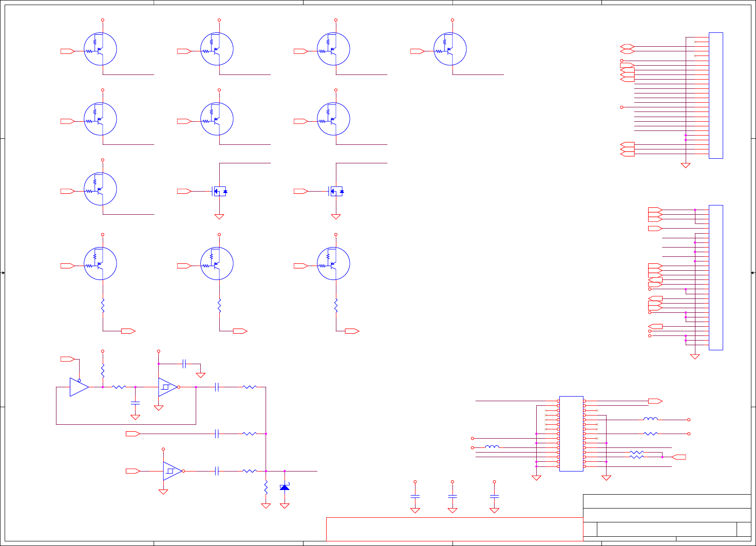Image resolution: width=756 pixels, height=546 pixels.
Task: Click the rightmost of three bottom decoupling capacitors
Action: [x=494, y=496]
